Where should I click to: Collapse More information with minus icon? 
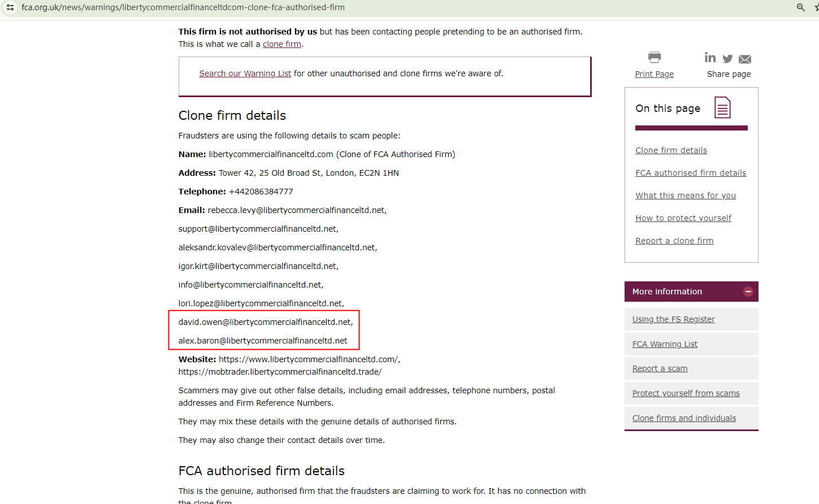pyautogui.click(x=748, y=292)
